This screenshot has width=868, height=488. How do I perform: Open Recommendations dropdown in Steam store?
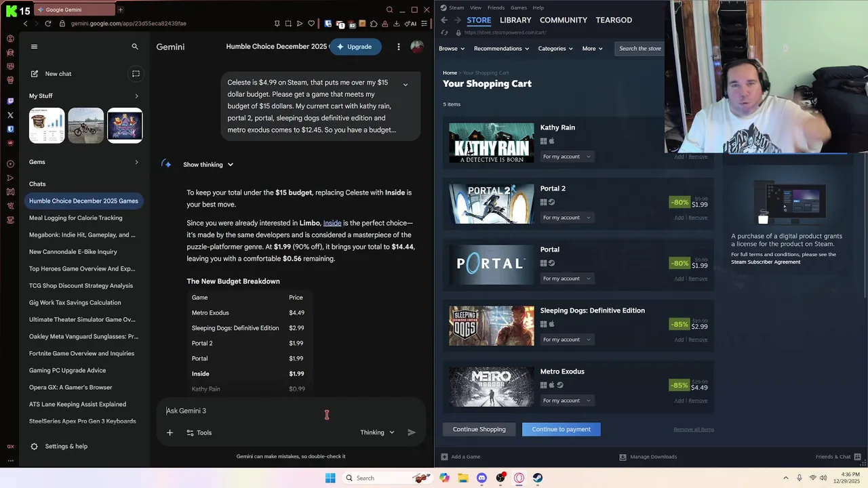point(502,49)
